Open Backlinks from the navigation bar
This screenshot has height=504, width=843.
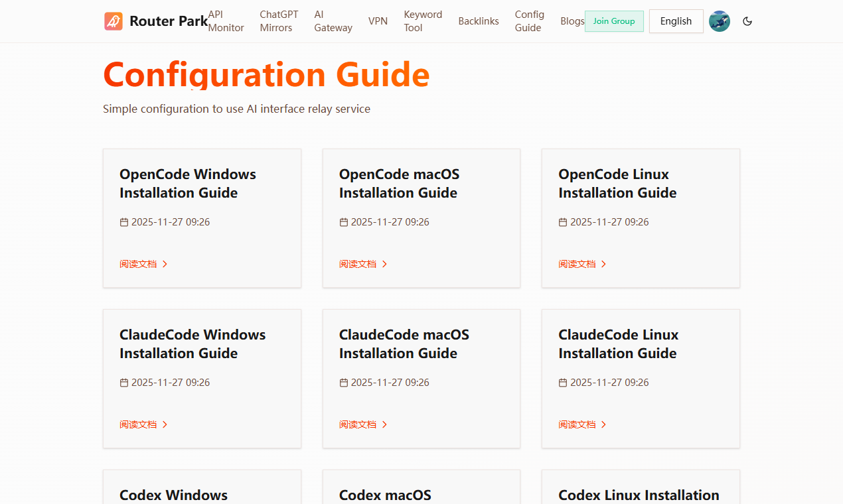(x=479, y=21)
